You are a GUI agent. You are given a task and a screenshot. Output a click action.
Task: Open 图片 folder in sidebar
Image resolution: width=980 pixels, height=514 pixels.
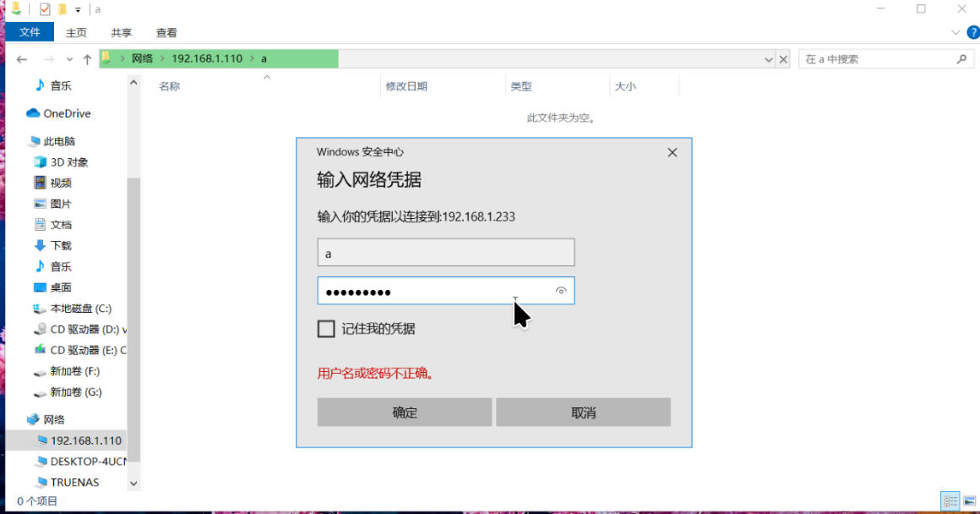[x=61, y=205]
